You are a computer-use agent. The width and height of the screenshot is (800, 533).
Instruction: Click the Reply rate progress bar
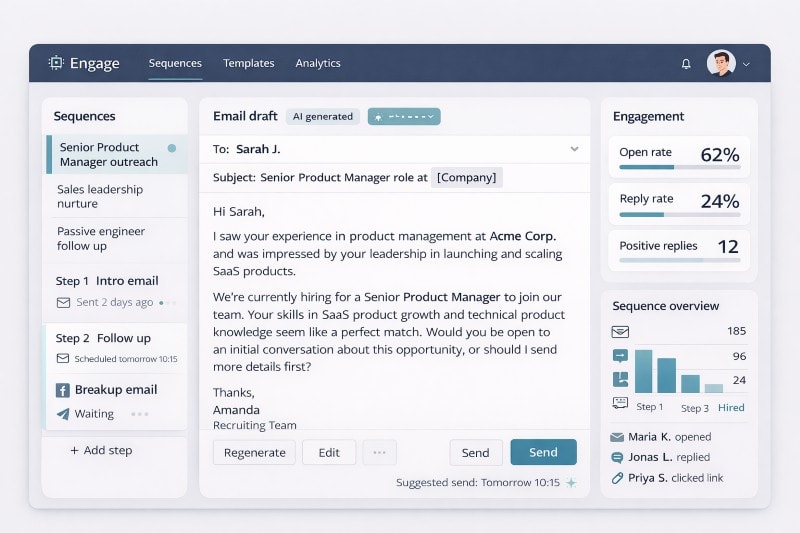(680, 215)
